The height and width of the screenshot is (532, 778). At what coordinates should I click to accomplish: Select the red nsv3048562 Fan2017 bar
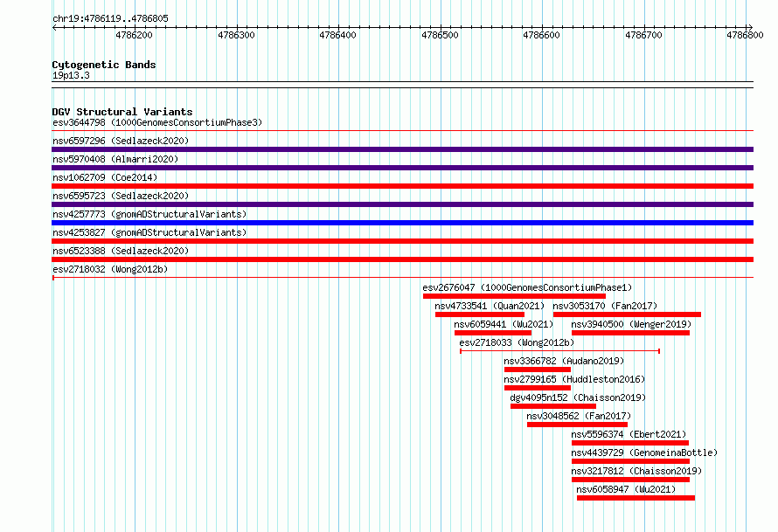[x=577, y=425]
